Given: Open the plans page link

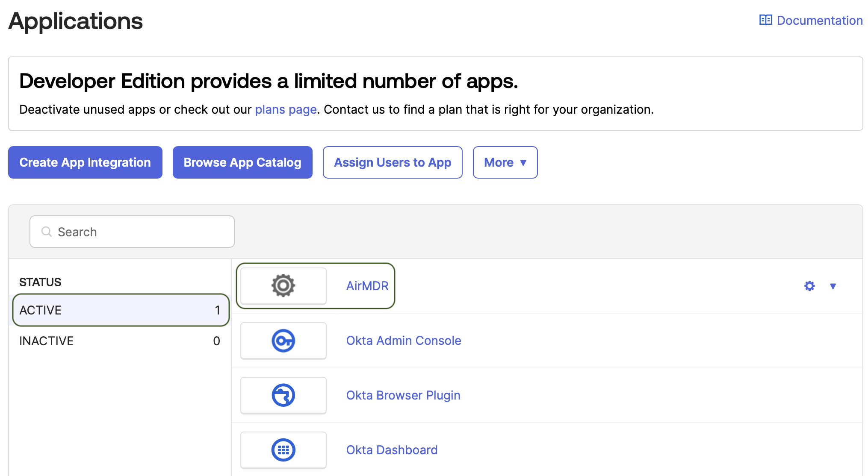Looking at the screenshot, I should pos(286,109).
